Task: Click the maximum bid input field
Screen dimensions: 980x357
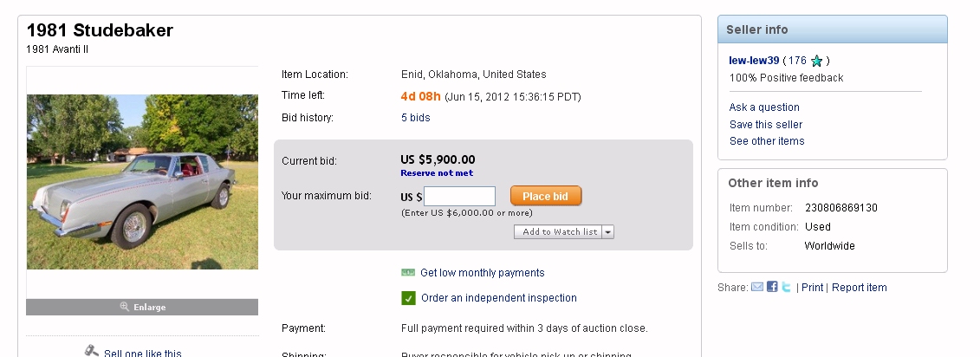Action: [x=459, y=196]
